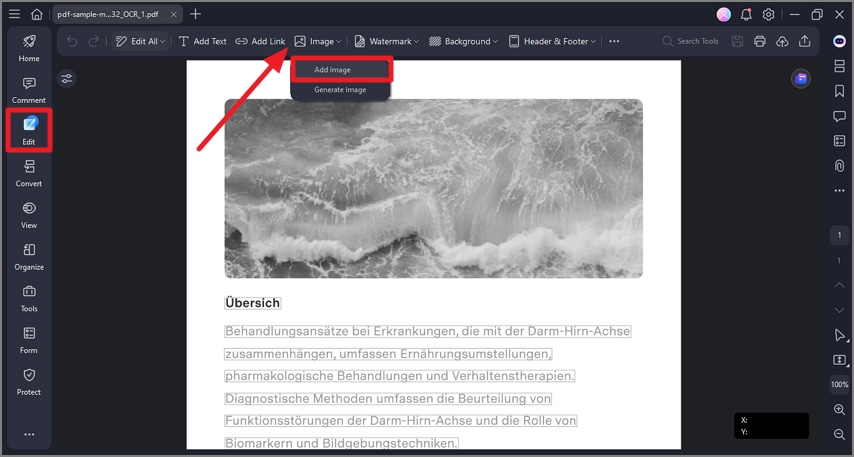This screenshot has width=854, height=457.
Task: Click the Search Tools field
Action: tap(690, 41)
